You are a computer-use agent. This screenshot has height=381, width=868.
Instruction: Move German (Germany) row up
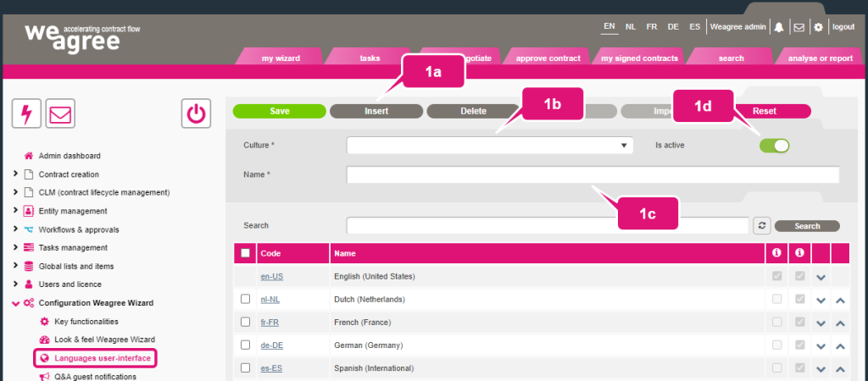point(840,346)
